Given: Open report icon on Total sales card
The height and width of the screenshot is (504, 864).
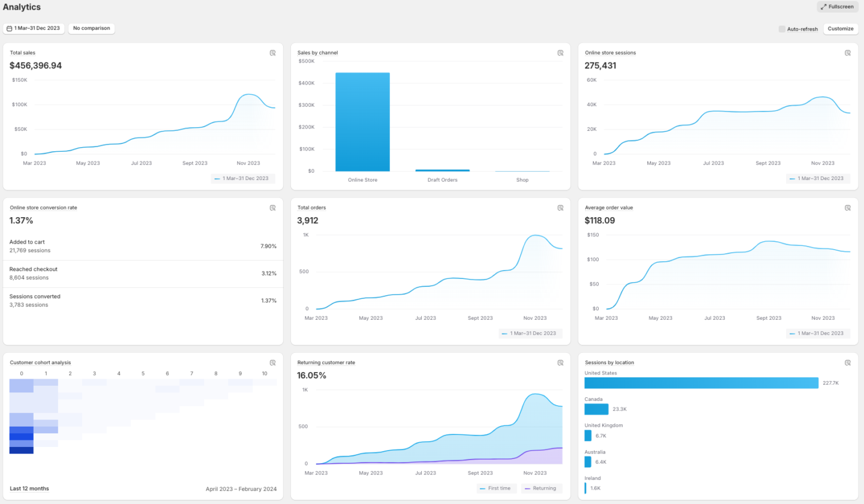Looking at the screenshot, I should click(x=272, y=53).
